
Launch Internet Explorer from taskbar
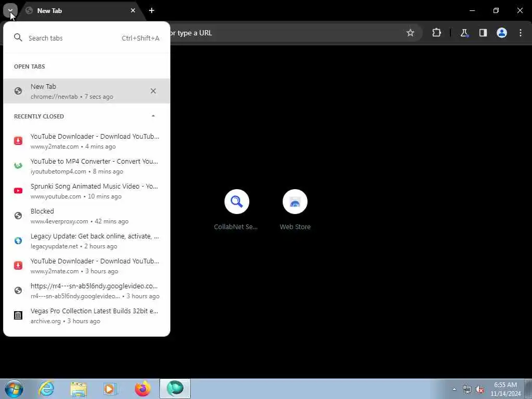[x=46, y=389]
